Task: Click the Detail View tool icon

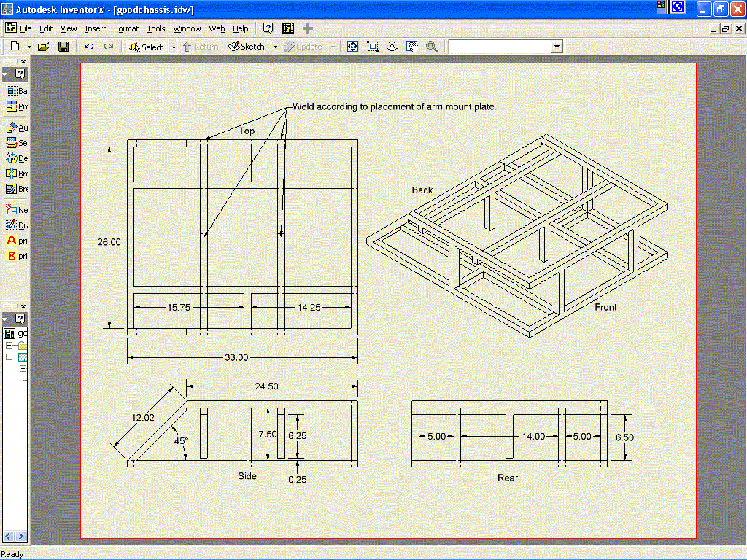Action: (12, 158)
